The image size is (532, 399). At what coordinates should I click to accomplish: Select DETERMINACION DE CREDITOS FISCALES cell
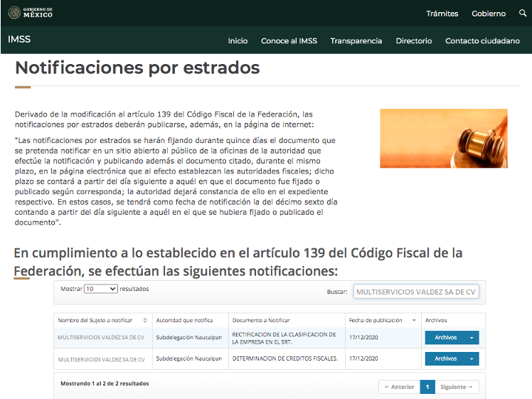coord(285,358)
